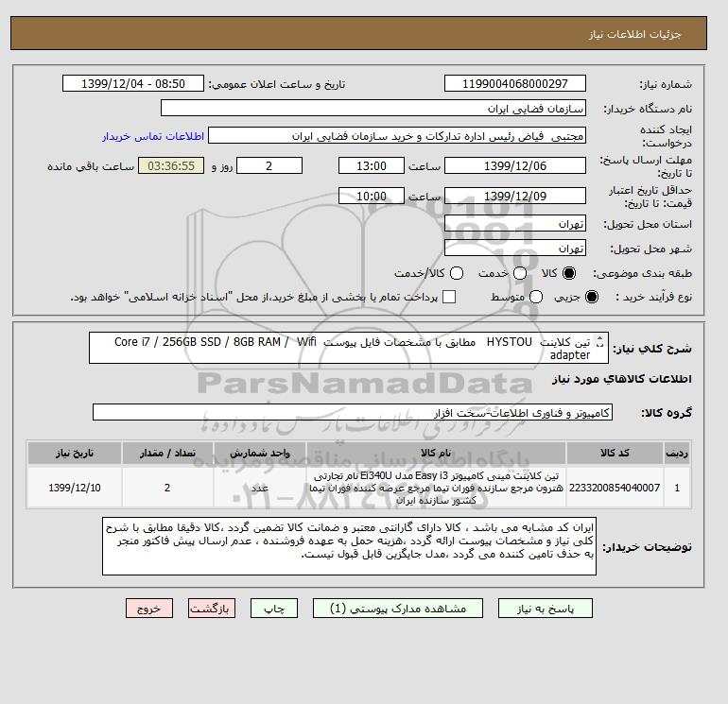The height and width of the screenshot is (704, 728).
Task: Click the نام کالا column header
Action: pos(436,453)
